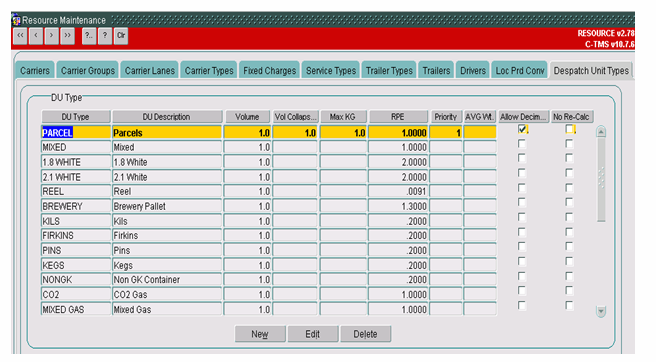Click scroll up arrow of DU list
This screenshot has width=656, height=362.
point(601,132)
